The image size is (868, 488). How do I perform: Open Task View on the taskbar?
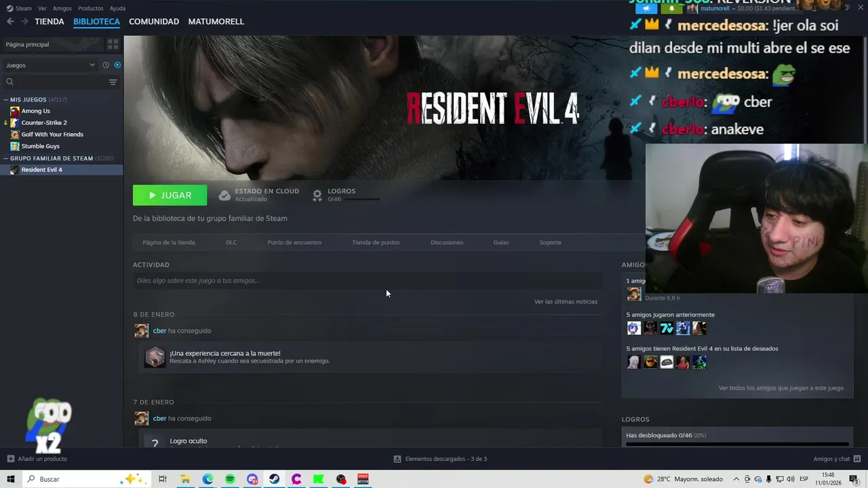(x=163, y=479)
